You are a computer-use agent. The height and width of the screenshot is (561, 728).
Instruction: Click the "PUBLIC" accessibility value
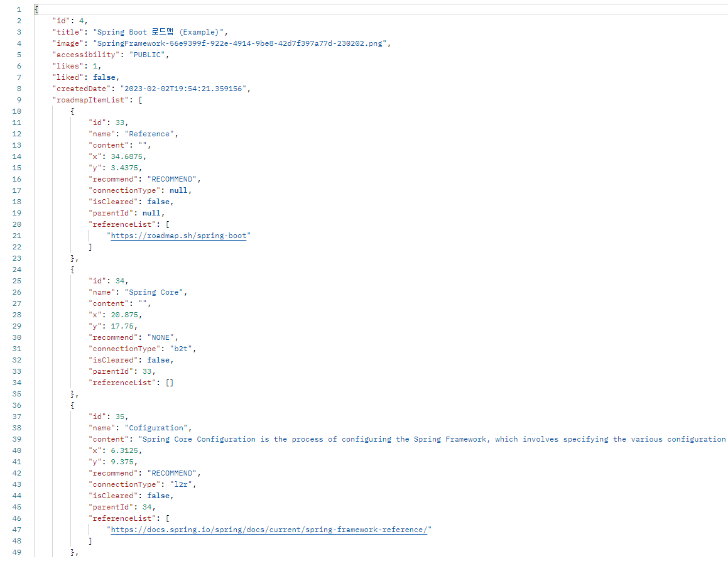147,54
